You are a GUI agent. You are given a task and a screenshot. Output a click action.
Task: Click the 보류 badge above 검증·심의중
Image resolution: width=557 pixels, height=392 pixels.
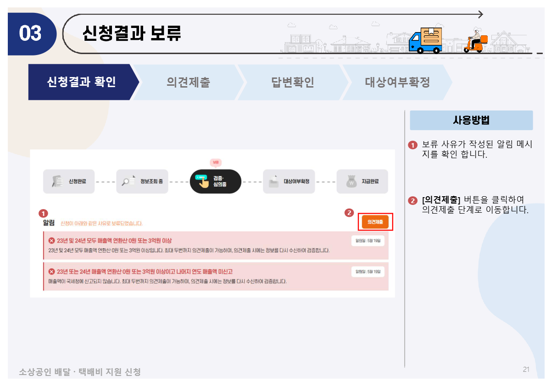click(x=215, y=163)
